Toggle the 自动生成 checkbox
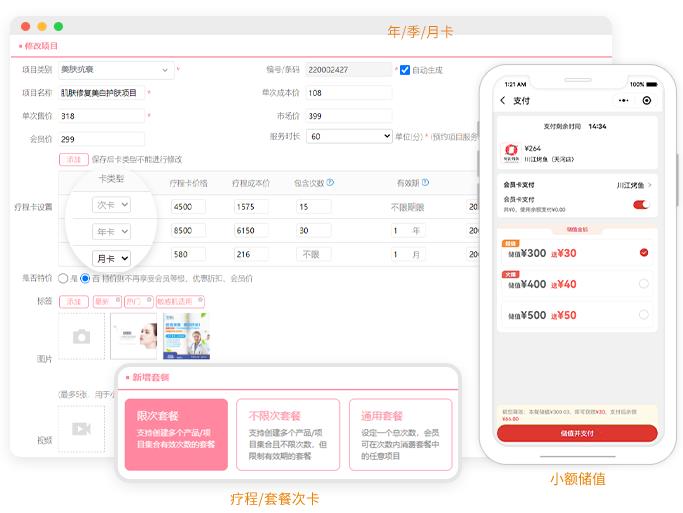683x513 pixels. (x=404, y=70)
